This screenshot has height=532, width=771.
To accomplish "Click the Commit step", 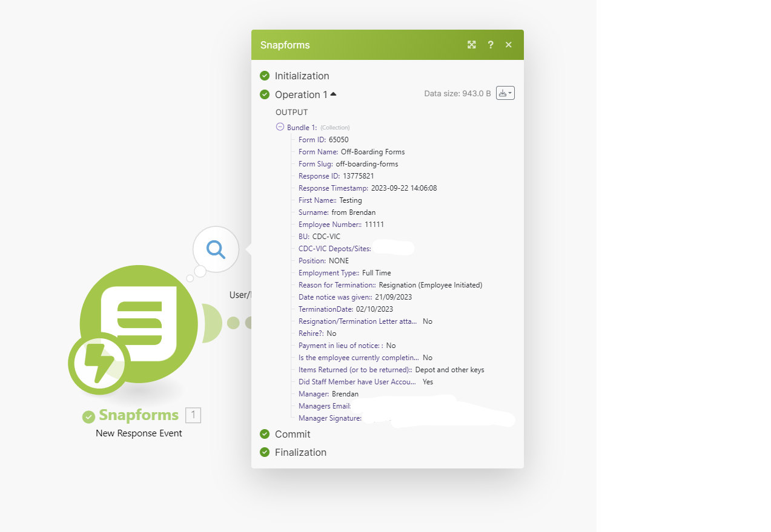I will (293, 434).
